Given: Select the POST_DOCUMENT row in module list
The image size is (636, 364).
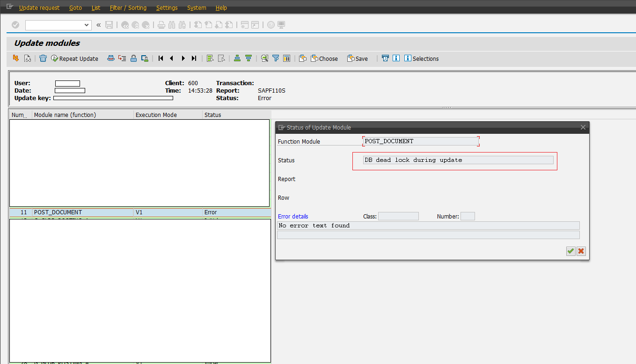Looking at the screenshot, I should 140,212.
